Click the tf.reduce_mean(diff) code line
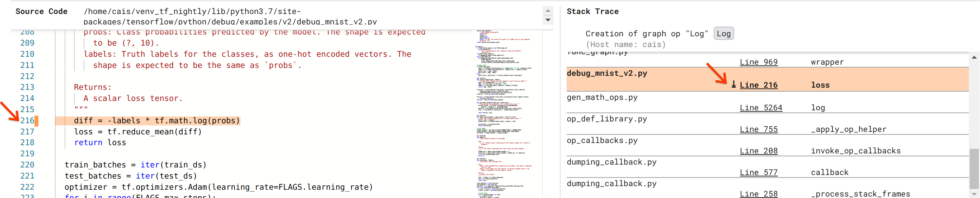Viewport: 980px width, 198px height. tap(138, 132)
